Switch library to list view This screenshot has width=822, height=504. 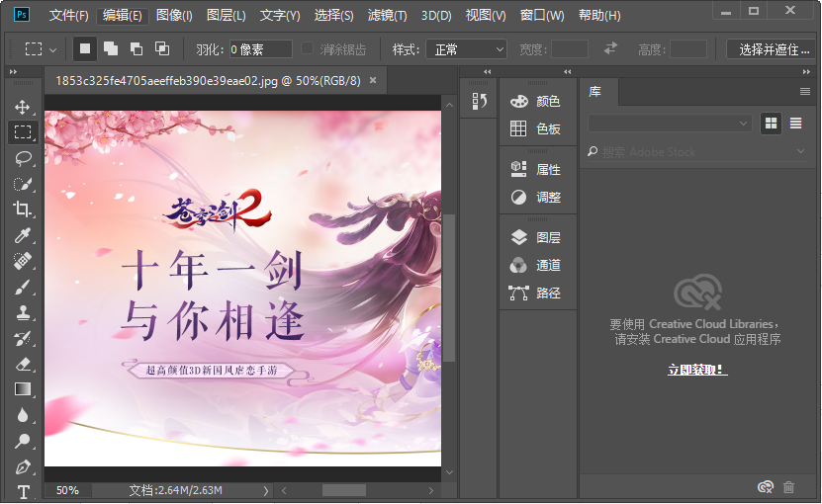click(x=796, y=124)
